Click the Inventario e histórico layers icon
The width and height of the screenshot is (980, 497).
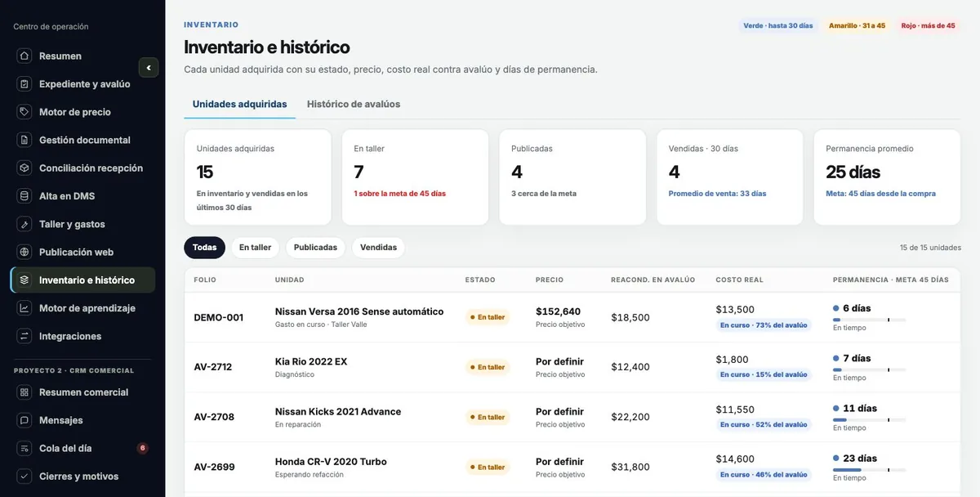click(24, 280)
